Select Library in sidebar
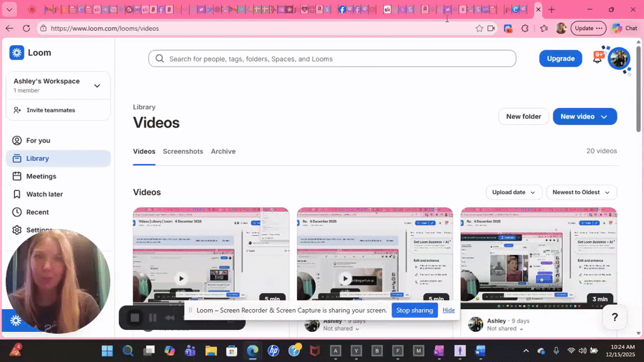Image resolution: width=644 pixels, height=362 pixels. [x=58, y=158]
